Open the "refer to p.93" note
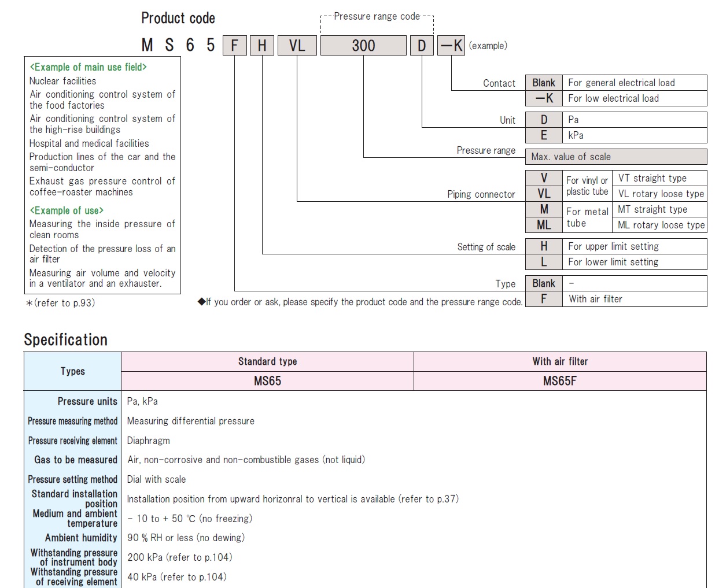Image resolution: width=719 pixels, height=588 pixels. point(61,303)
